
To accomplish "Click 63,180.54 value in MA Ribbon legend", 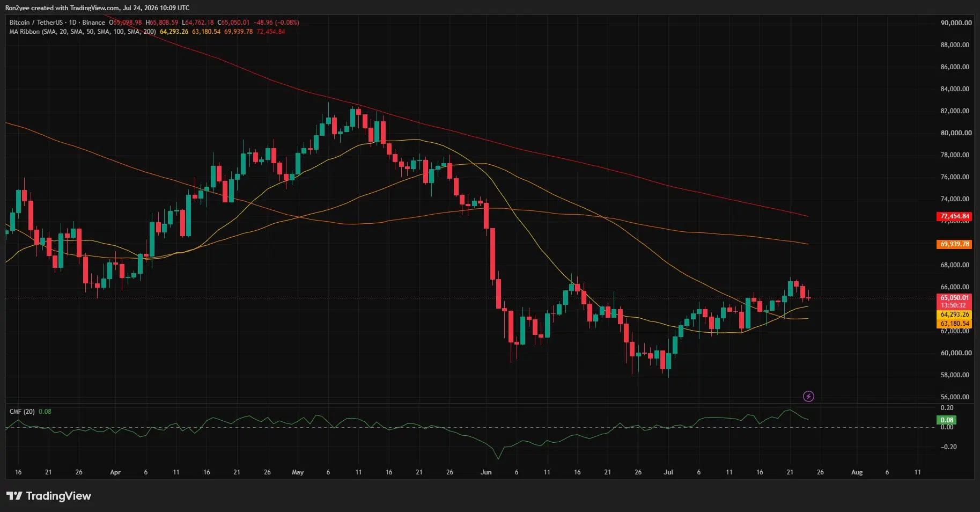I will tap(207, 32).
